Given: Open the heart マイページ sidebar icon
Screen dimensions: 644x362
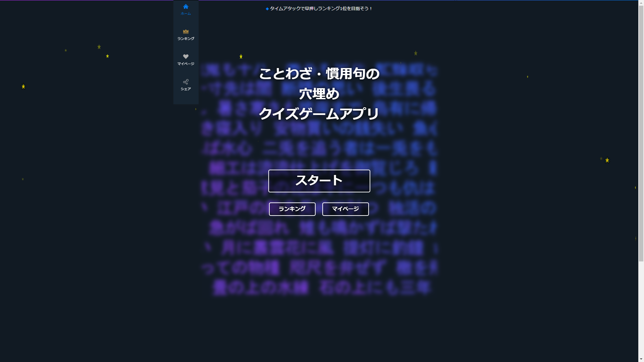Looking at the screenshot, I should click(x=186, y=60).
